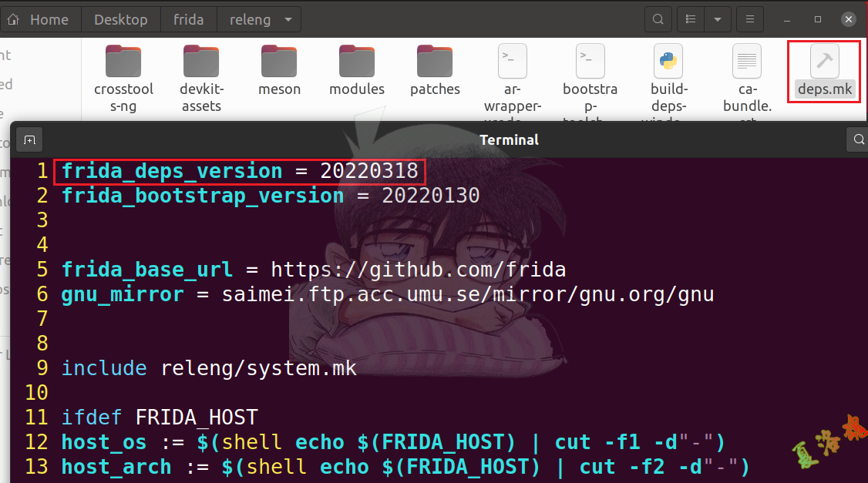Open the meson folder
This screenshot has width=868, height=483.
(279, 62)
